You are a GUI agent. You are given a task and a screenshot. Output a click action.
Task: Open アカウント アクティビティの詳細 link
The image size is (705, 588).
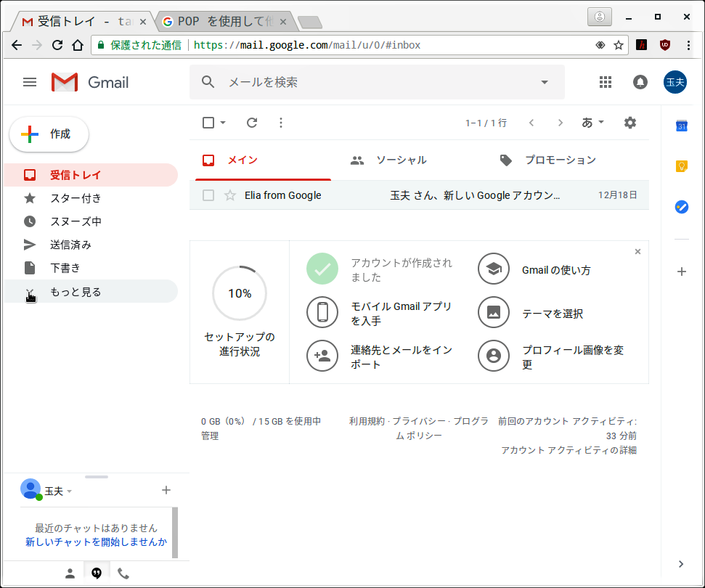(569, 450)
